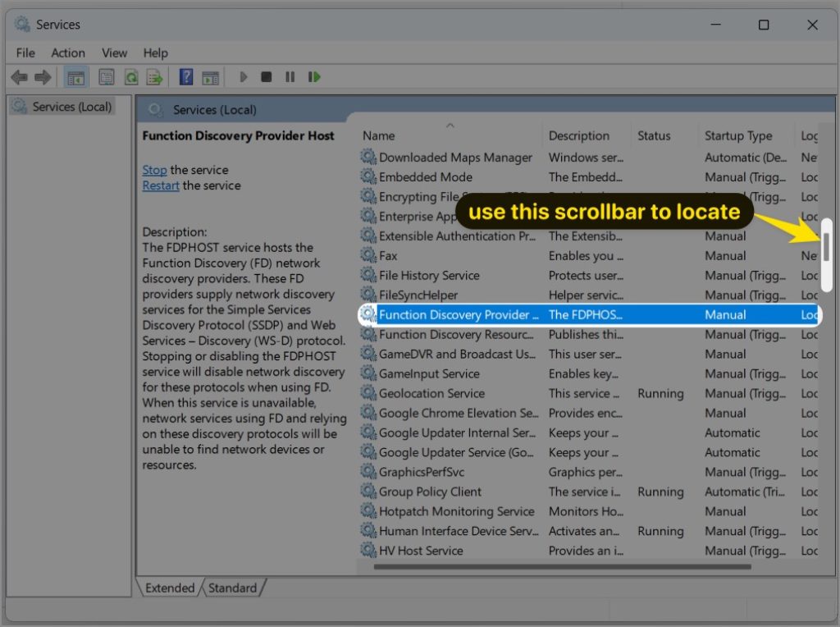Click gear icon beside Geolocation Service
Screen dimensions: 840x627
(x=368, y=392)
